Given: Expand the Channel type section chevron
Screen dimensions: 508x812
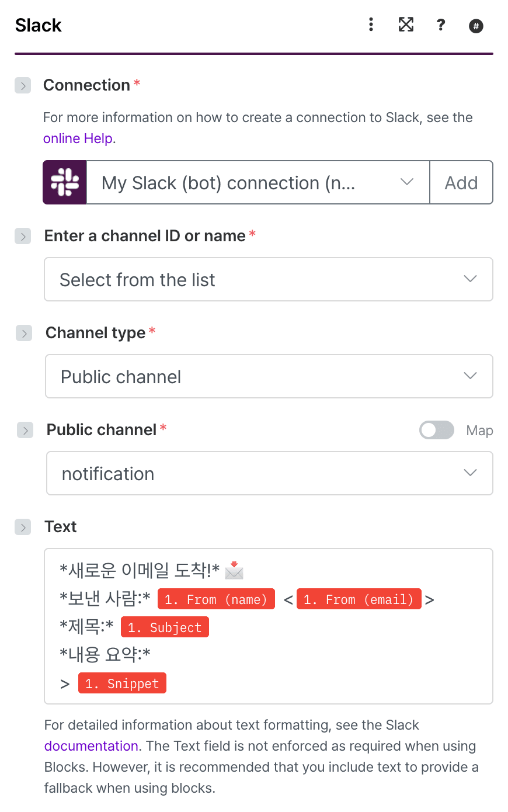Looking at the screenshot, I should click(22, 334).
